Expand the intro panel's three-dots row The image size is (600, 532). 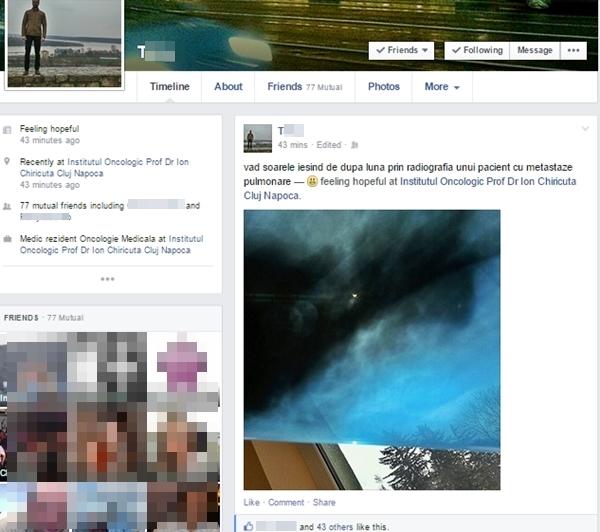pyautogui.click(x=108, y=279)
